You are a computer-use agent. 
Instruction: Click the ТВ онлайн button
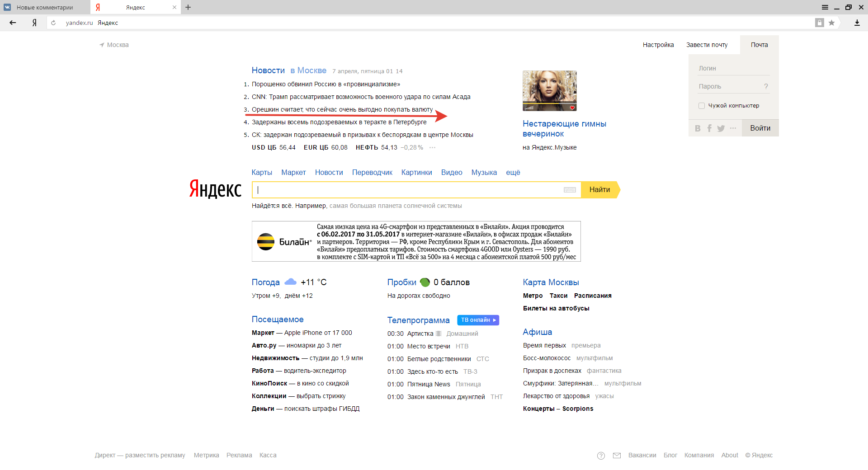click(478, 320)
